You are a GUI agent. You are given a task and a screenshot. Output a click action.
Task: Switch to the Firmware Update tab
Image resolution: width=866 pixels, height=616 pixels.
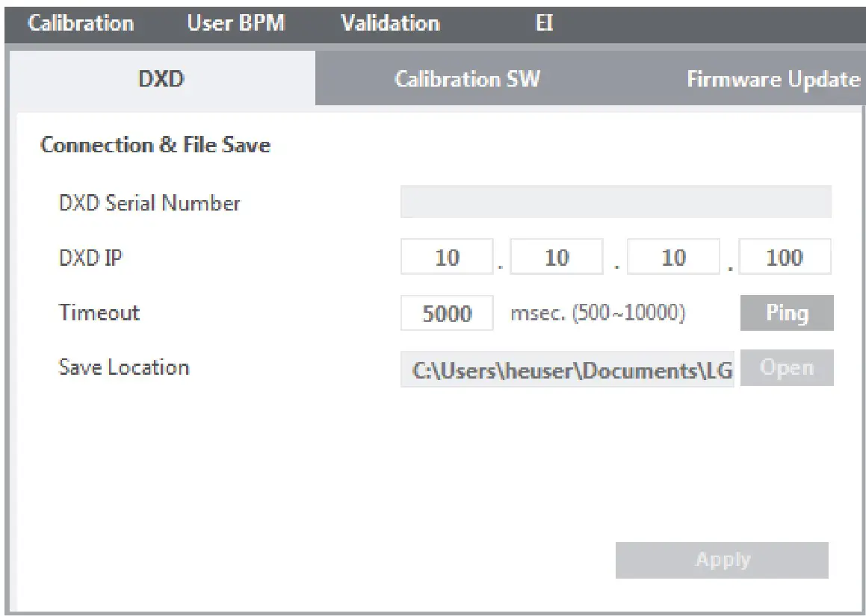(773, 78)
